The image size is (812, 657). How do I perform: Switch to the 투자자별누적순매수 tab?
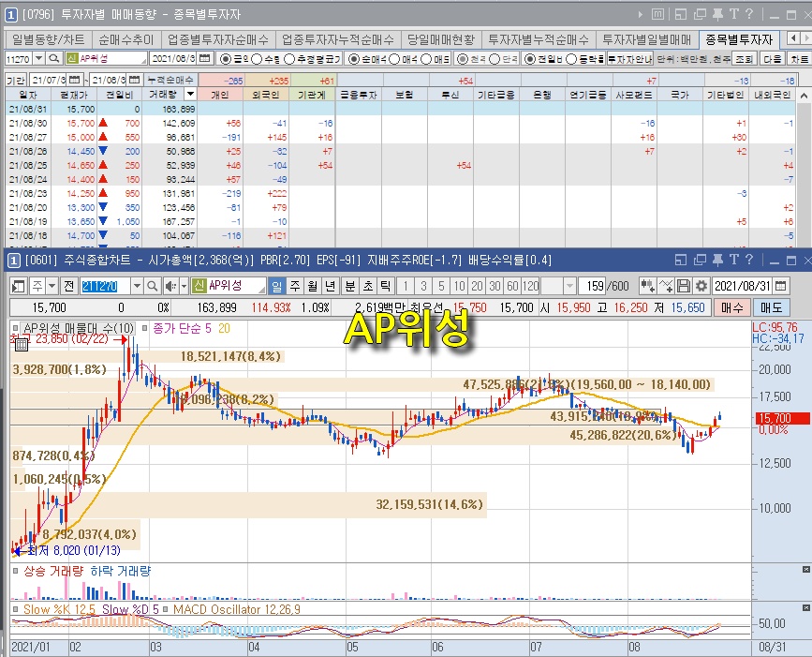[539, 39]
